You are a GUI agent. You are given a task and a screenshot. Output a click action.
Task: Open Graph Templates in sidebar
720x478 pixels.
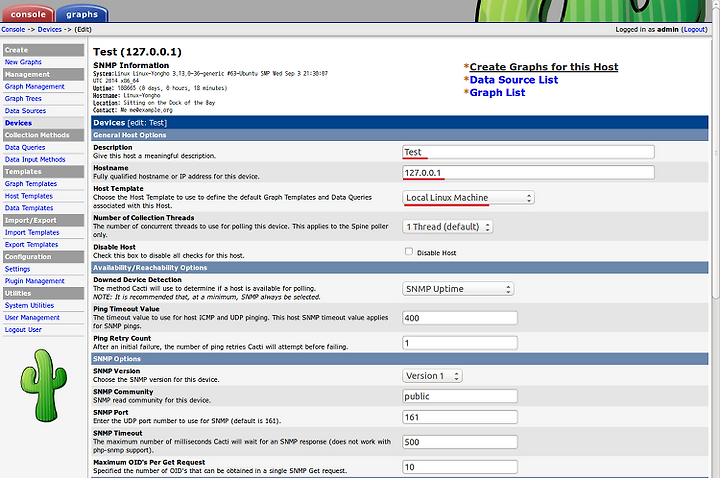click(x=31, y=184)
